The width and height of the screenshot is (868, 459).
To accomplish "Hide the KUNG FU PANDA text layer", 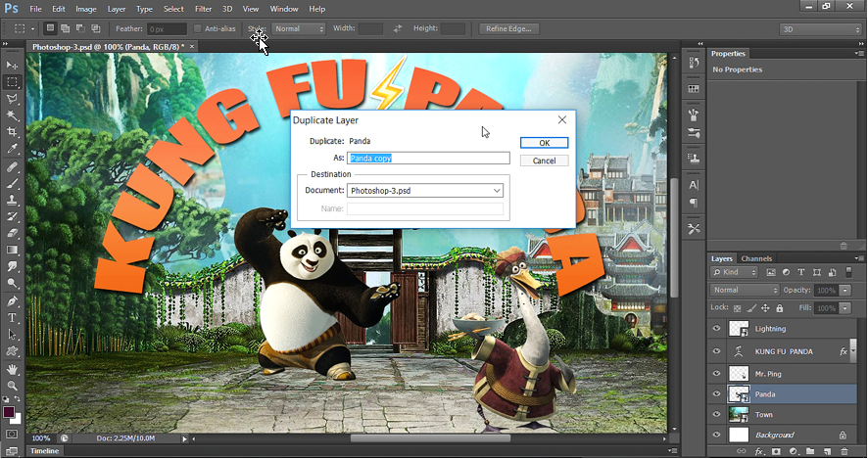I will pyautogui.click(x=716, y=351).
